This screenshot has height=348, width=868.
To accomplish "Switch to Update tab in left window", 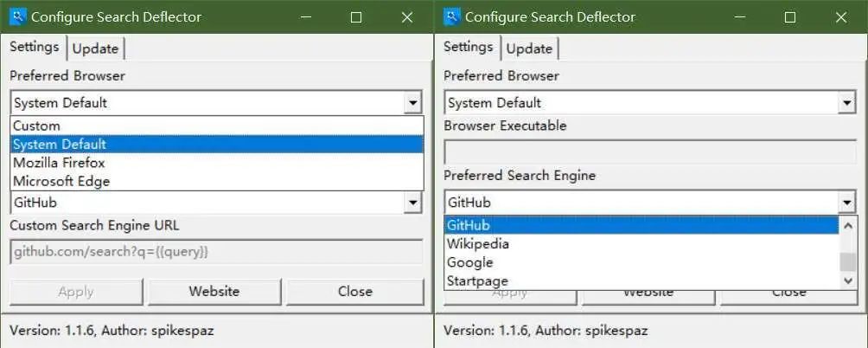I will point(95,48).
